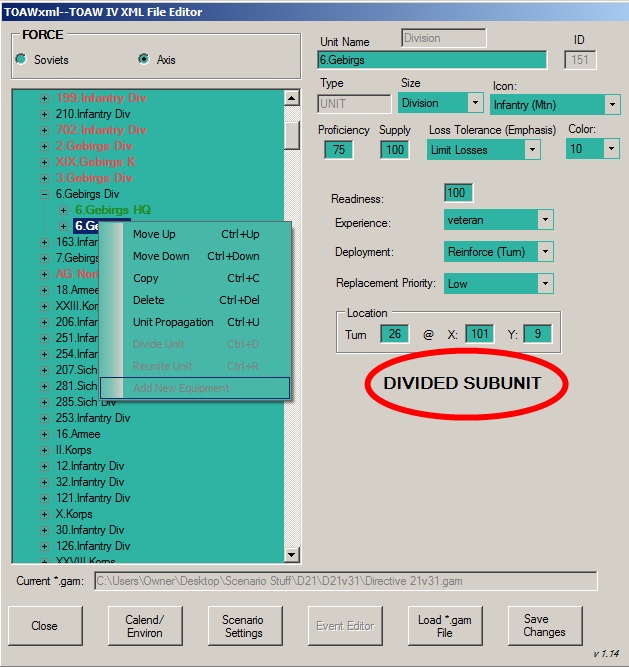Open the Deployment dropdown showing Reinforce
Image resolution: width=629 pixels, height=667 pixels.
point(498,252)
